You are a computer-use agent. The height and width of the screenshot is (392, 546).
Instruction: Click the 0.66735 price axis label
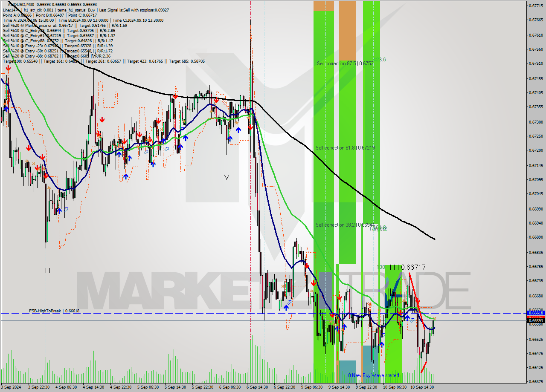tap(536, 281)
